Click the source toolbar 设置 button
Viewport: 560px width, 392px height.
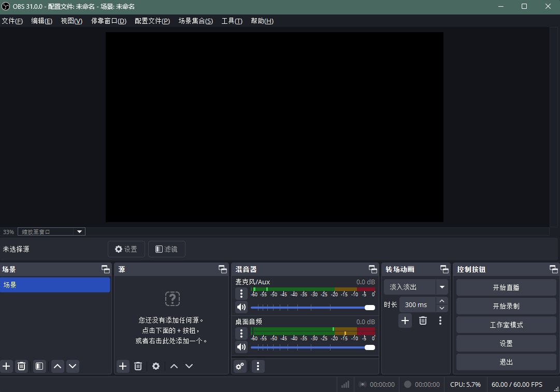point(126,249)
